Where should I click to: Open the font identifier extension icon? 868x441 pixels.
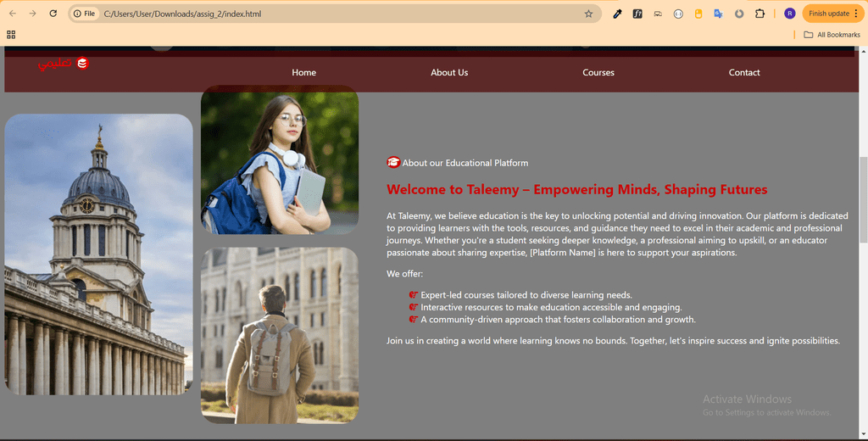(637, 14)
